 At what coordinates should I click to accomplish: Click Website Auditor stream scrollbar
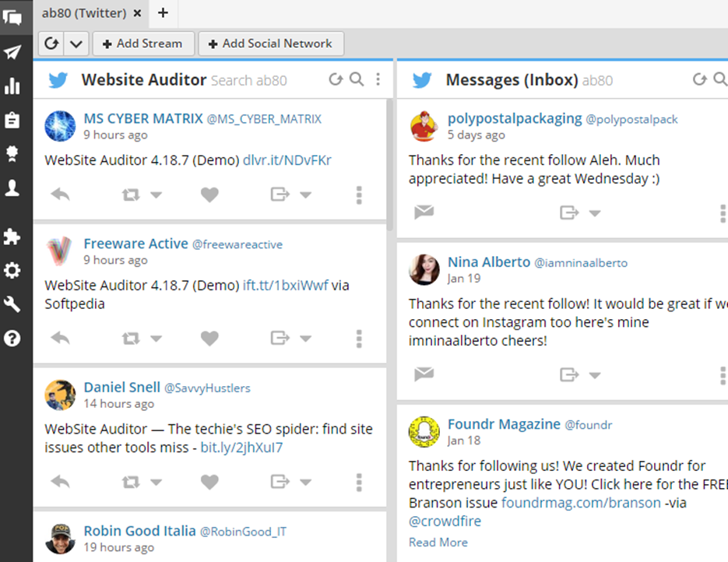click(390, 163)
